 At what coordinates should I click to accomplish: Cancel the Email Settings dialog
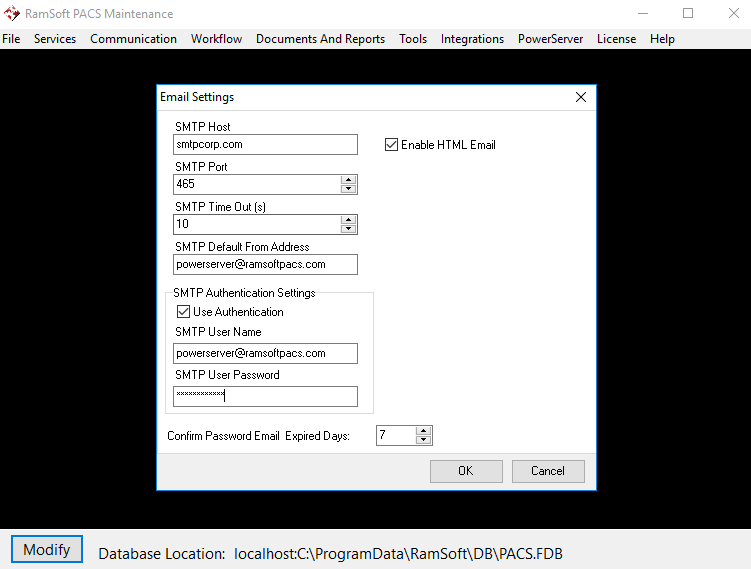coord(548,471)
